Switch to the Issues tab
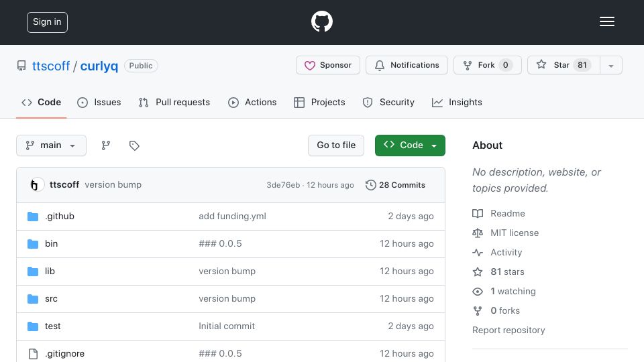Viewport: 644px width, 362px height. (99, 102)
